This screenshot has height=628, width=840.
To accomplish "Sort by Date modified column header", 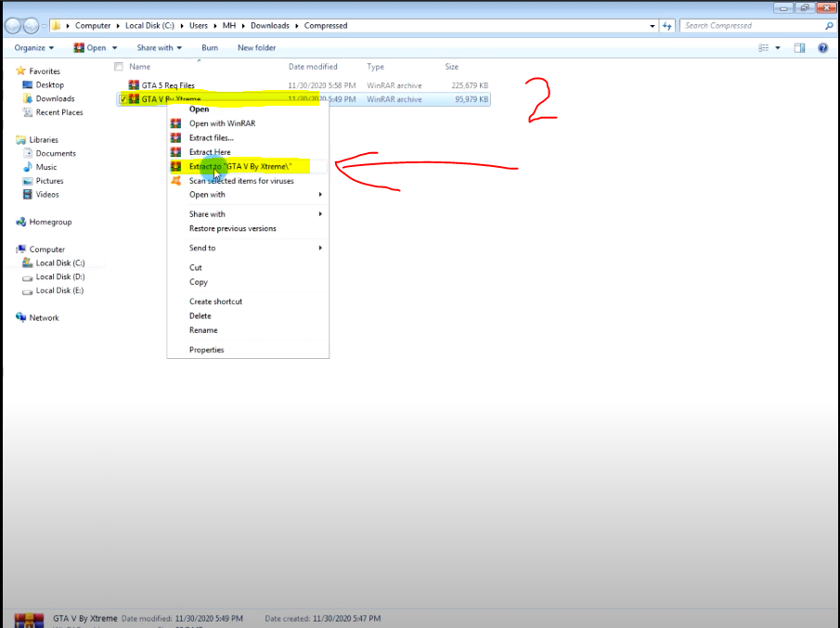I will (x=313, y=67).
